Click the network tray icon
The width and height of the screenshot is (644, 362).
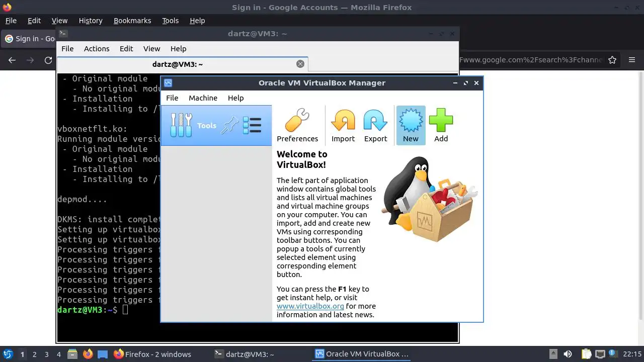[x=600, y=354]
